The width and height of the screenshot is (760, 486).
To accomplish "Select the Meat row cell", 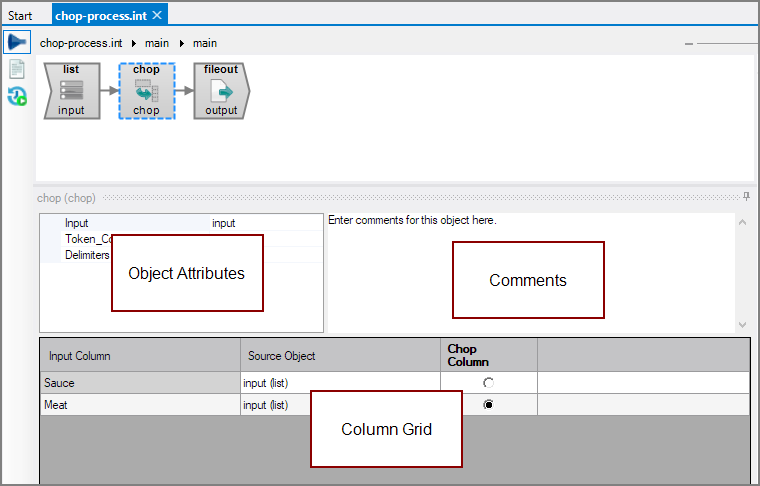I will point(141,405).
